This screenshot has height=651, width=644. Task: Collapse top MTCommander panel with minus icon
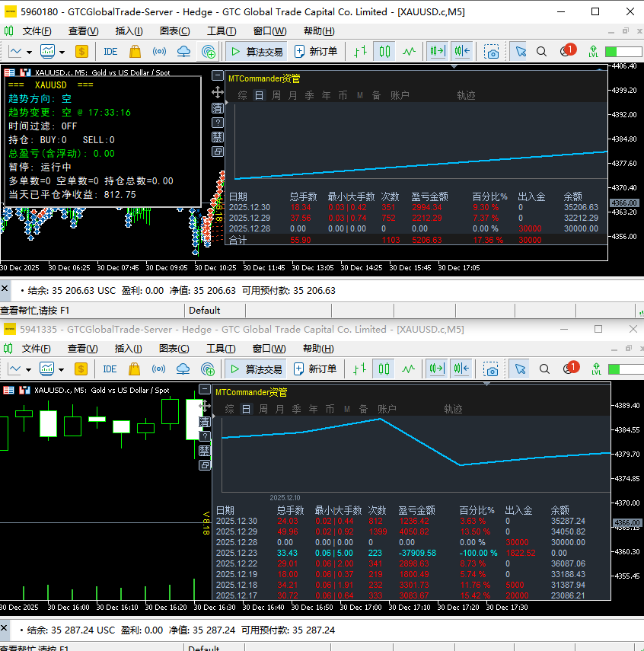coord(218,75)
